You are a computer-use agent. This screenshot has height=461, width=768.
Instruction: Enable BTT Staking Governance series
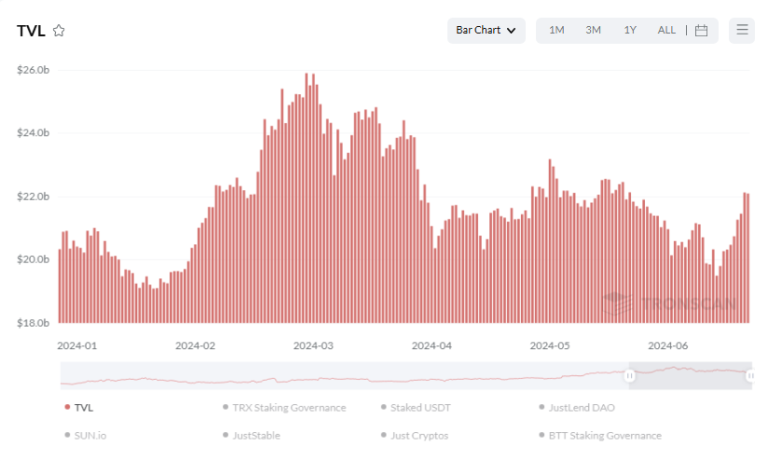click(604, 435)
